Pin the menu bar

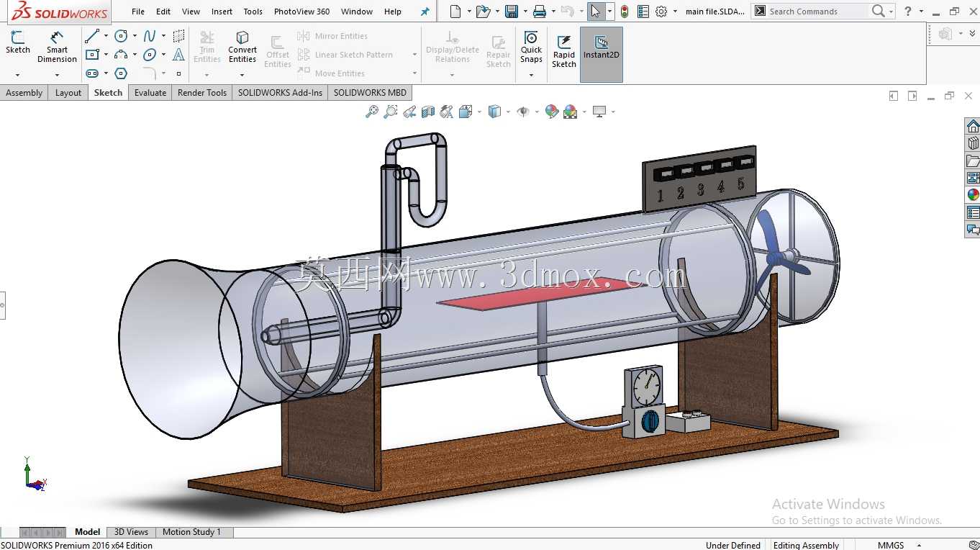click(x=425, y=12)
